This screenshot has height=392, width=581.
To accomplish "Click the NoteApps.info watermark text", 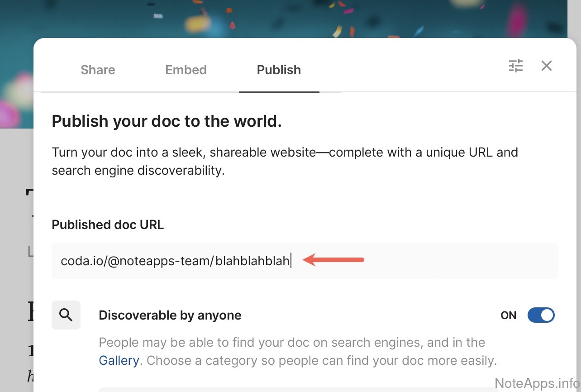I will point(537,383).
